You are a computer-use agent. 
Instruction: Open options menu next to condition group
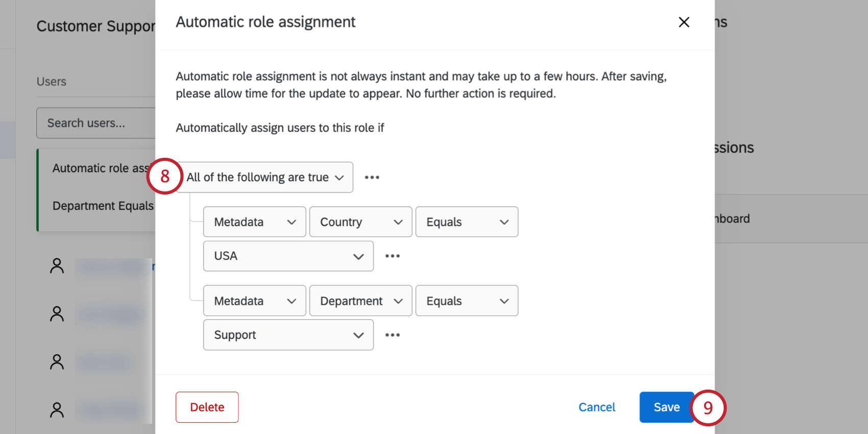pos(372,177)
